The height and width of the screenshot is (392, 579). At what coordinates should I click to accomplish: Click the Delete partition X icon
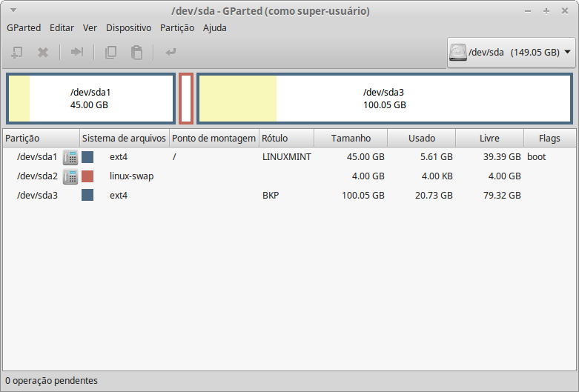coord(43,53)
